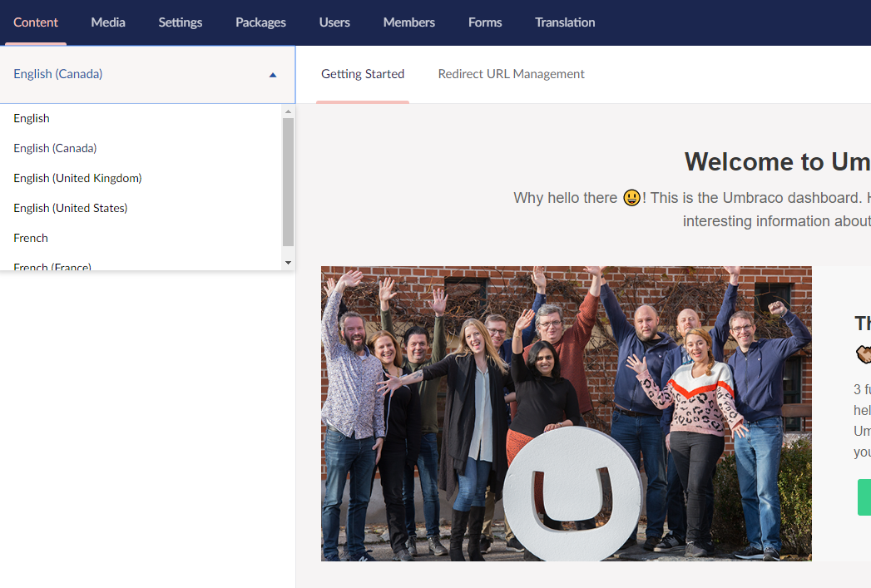871x588 pixels.
Task: Open the Settings section
Action: pos(180,22)
